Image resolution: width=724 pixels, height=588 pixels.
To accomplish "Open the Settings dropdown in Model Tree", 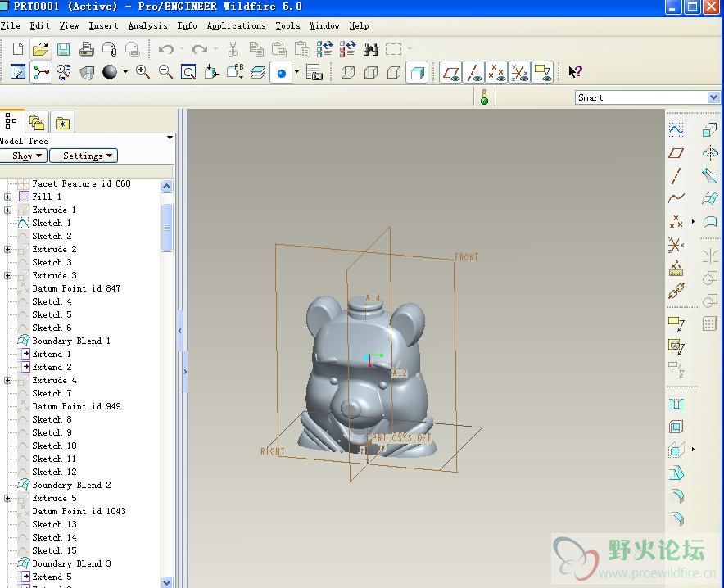I will coord(84,156).
